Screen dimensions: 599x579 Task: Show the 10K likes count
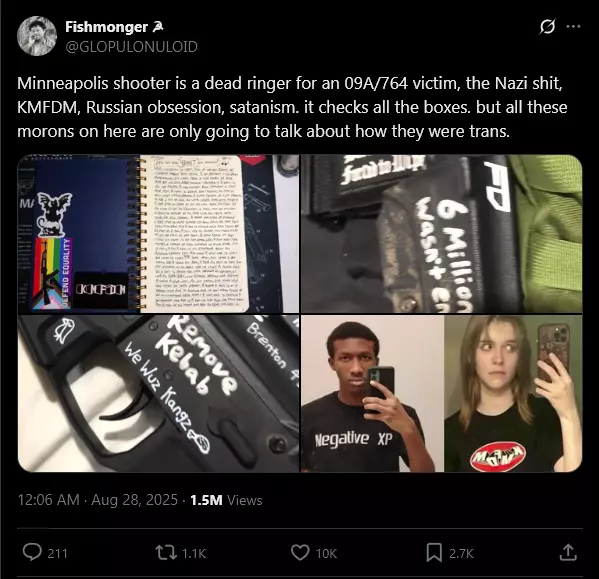[326, 553]
